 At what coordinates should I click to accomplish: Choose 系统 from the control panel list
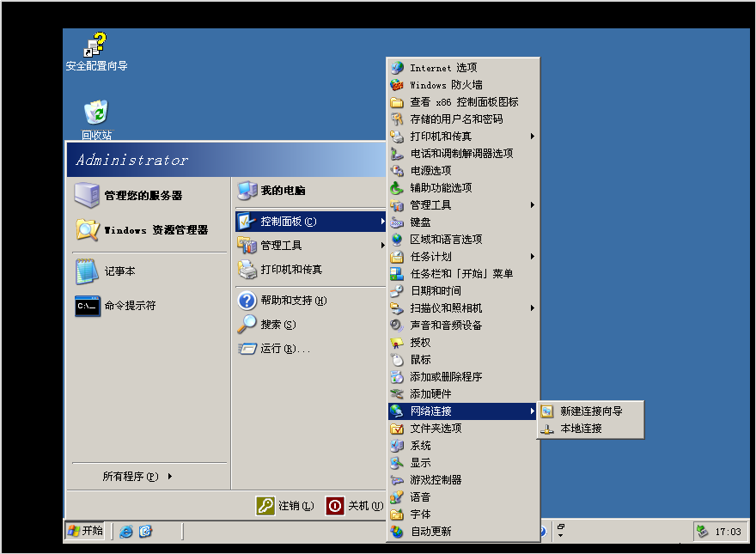(x=463, y=446)
